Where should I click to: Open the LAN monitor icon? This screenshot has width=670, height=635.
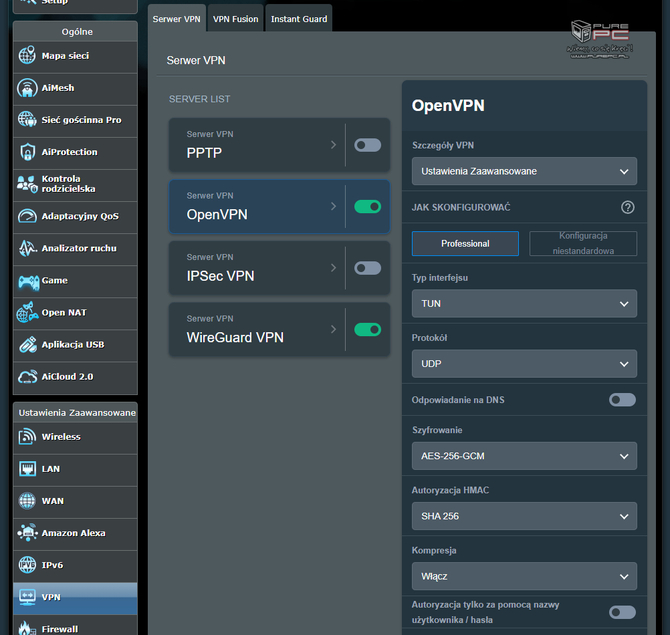pos(27,469)
